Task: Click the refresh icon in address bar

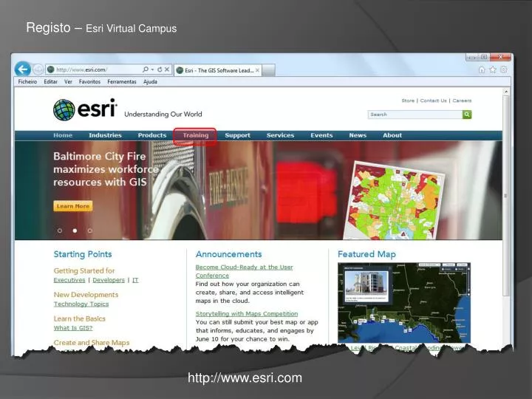Action: 160,69
